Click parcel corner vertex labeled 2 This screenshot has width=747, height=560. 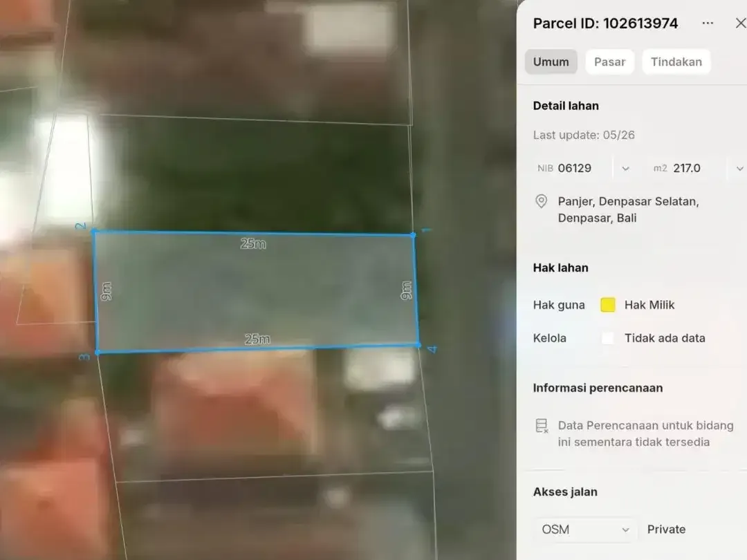[94, 232]
